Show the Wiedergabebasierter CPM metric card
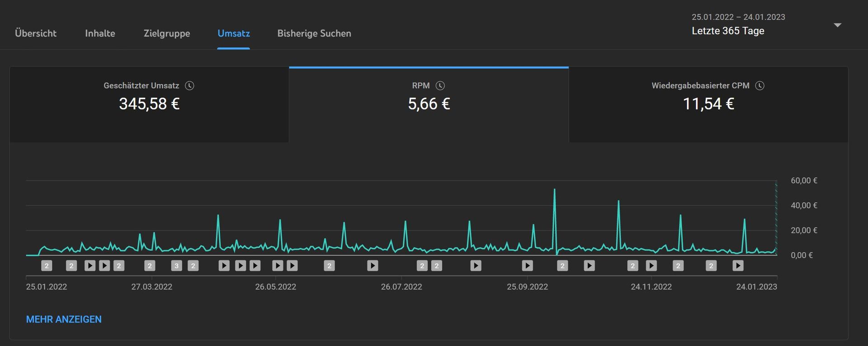The width and height of the screenshot is (868, 346). [708, 104]
